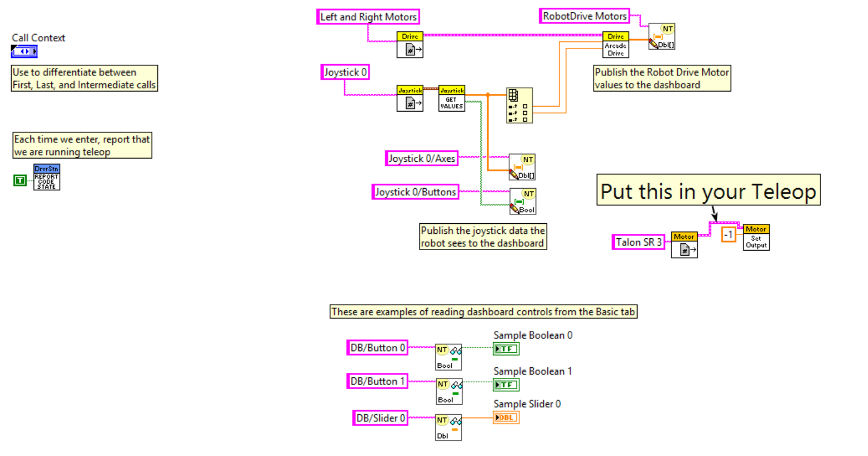Select NT write Dbl array node for Joystick 0/Axes
The image size is (868, 456).
coord(522,167)
